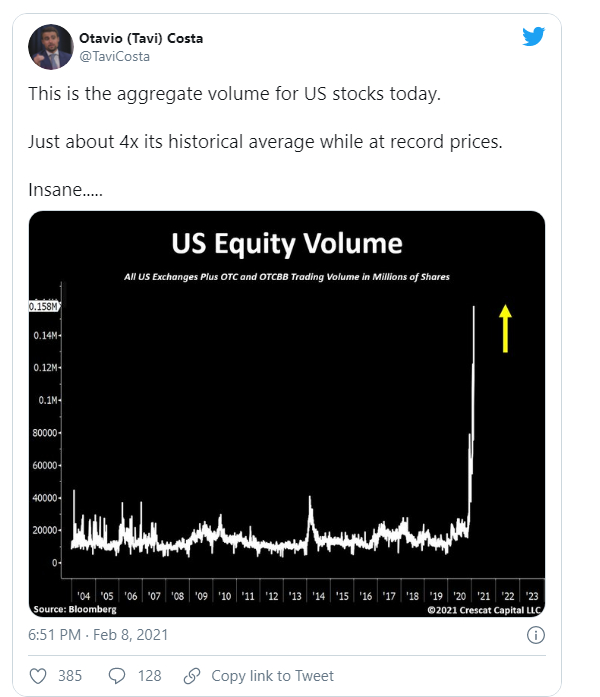Click the 385 likes count

click(70, 676)
